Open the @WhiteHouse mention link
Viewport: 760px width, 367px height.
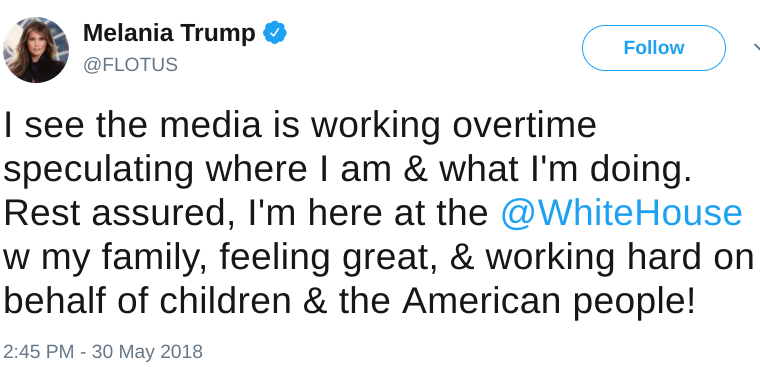[x=621, y=213]
